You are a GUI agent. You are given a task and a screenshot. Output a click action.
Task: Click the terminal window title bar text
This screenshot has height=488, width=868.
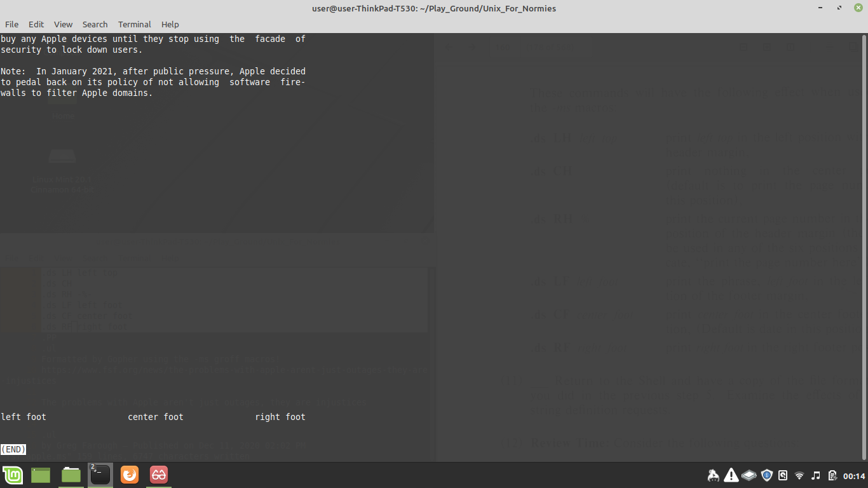pos(434,8)
